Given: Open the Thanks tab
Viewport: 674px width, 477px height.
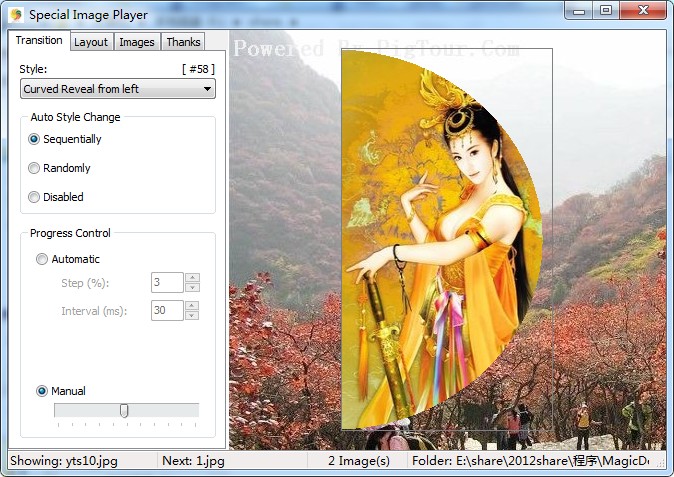Looking at the screenshot, I should coord(183,42).
